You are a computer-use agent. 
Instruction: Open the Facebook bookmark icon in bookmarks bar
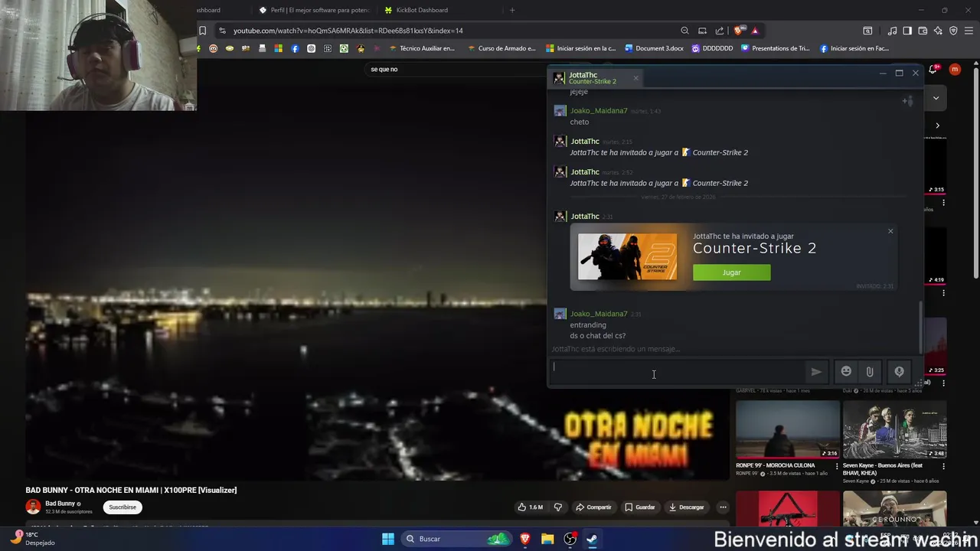pyautogui.click(x=295, y=48)
